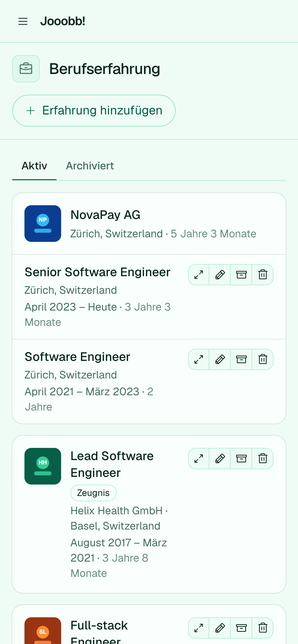Open the Zeugnis badge

point(93,493)
